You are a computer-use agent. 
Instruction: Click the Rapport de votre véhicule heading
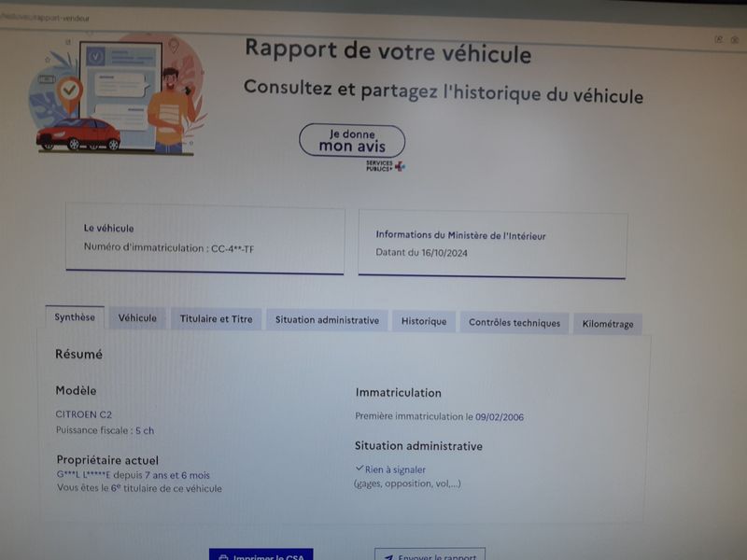[x=388, y=51]
